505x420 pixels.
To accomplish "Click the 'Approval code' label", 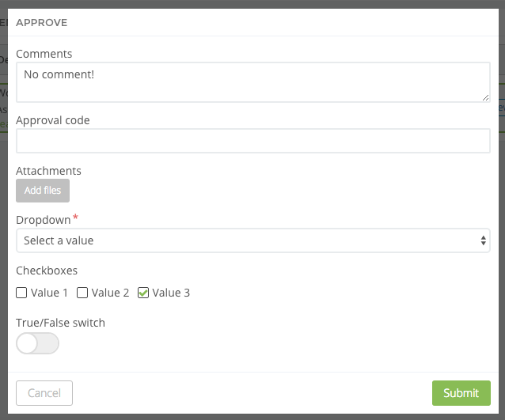I will point(53,120).
